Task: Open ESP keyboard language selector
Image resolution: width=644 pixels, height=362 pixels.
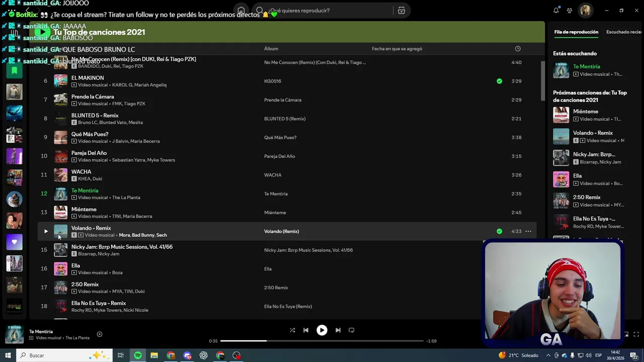Action: (x=598, y=355)
